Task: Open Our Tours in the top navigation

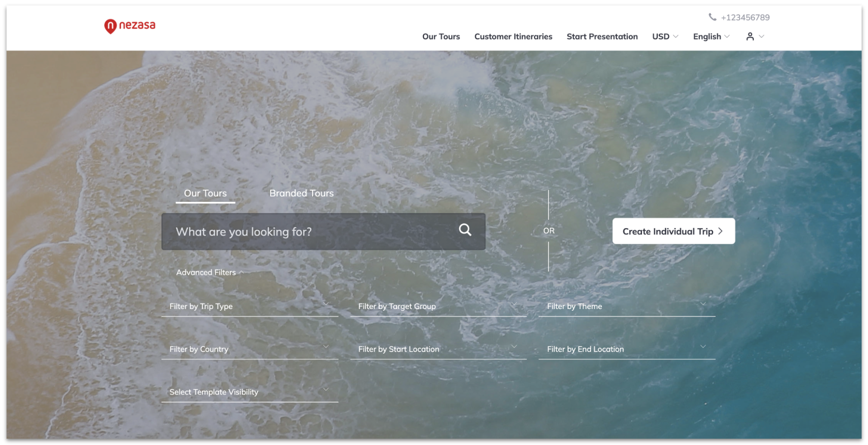Action: (441, 37)
